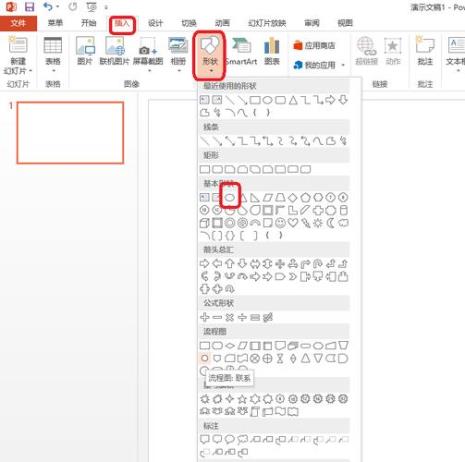Viewport: 465px width, 462px height.
Task: Select the Cloud basic shape
Action: (343, 223)
